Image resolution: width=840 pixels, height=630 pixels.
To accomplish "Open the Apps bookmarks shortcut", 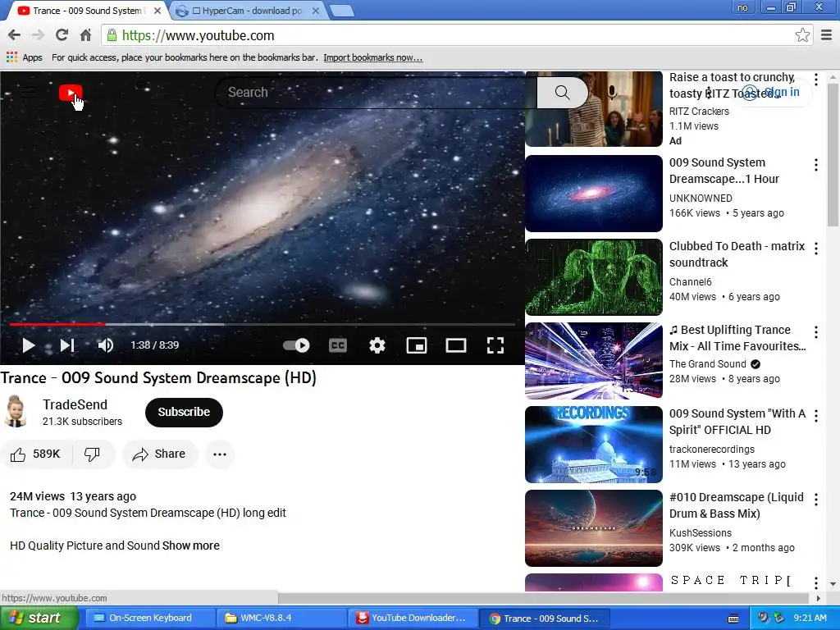I will tap(24, 57).
